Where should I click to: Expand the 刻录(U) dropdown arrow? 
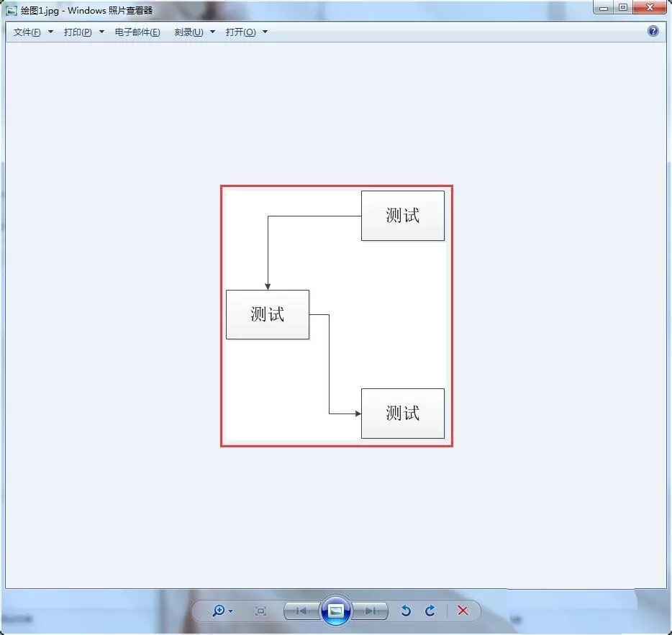pyautogui.click(x=212, y=32)
